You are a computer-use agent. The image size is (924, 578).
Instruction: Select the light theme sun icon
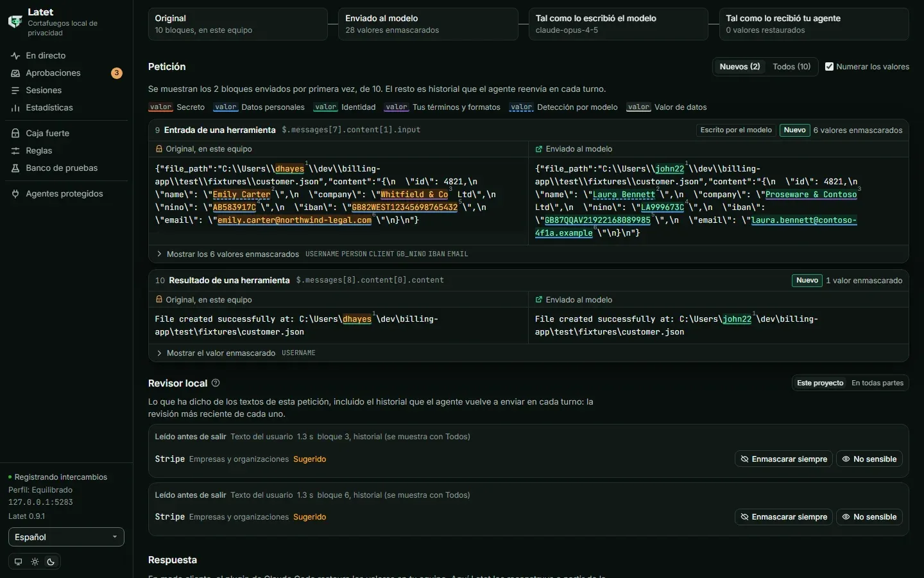35,562
